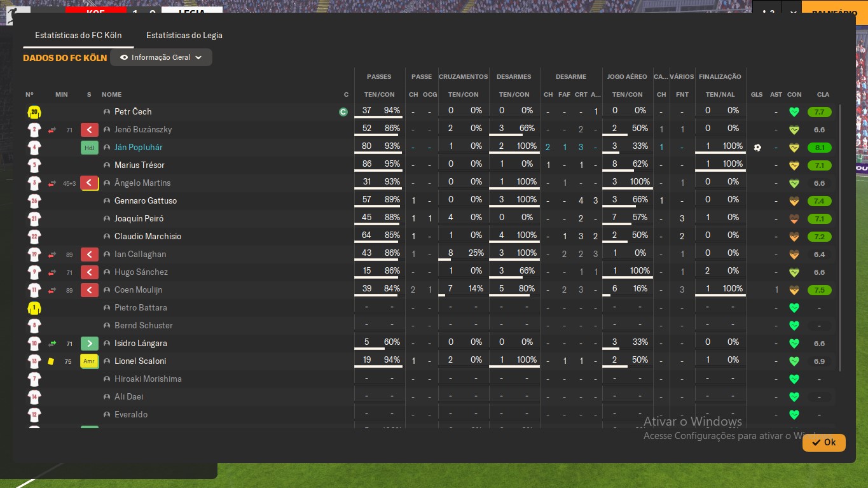
Task: Click Ali Daei player name
Action: [129, 396]
